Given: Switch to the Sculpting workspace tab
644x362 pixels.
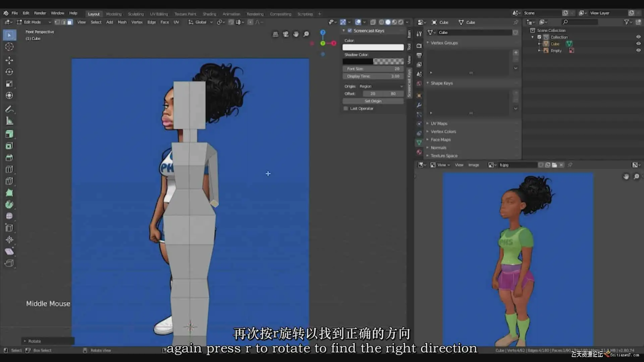Looking at the screenshot, I should coord(136,14).
